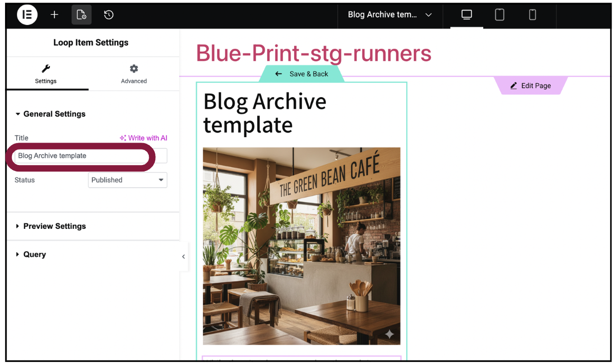The height and width of the screenshot is (364, 613).
Task: Switch to desktop preview mode
Action: [467, 15]
